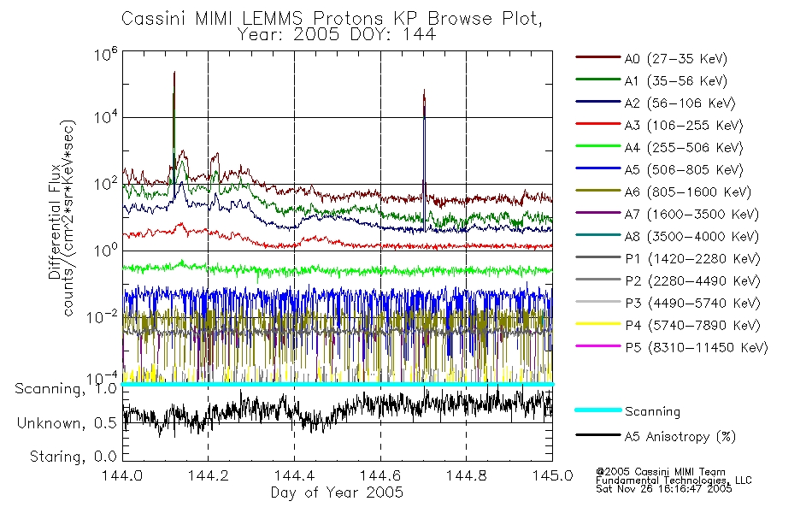The width and height of the screenshot is (812, 513).
Task: Click the Staring, 0.0 axis label
Action: (x=74, y=457)
